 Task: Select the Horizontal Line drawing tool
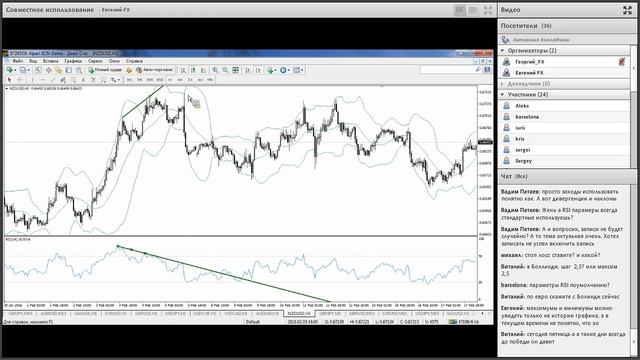[x=42, y=80]
